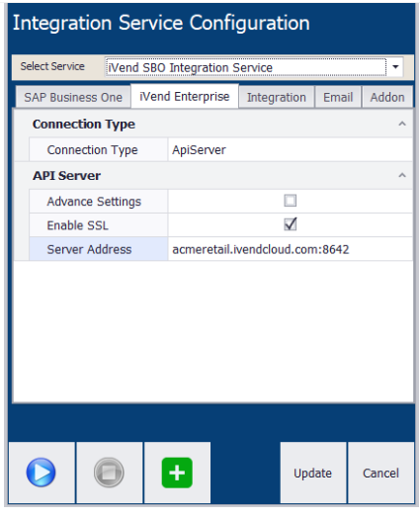Viewport: 420px width, 519px height.
Task: Select the Server Address row label
Action: (x=99, y=249)
